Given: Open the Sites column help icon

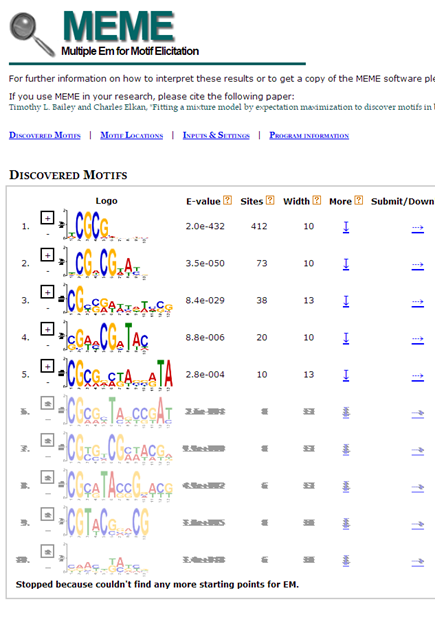Looking at the screenshot, I should pyautogui.click(x=270, y=200).
